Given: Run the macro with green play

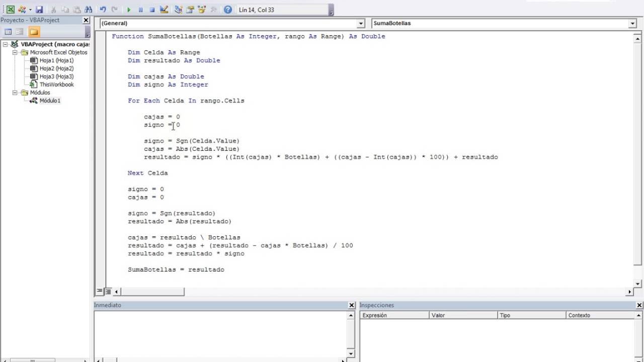Looking at the screenshot, I should [x=129, y=10].
